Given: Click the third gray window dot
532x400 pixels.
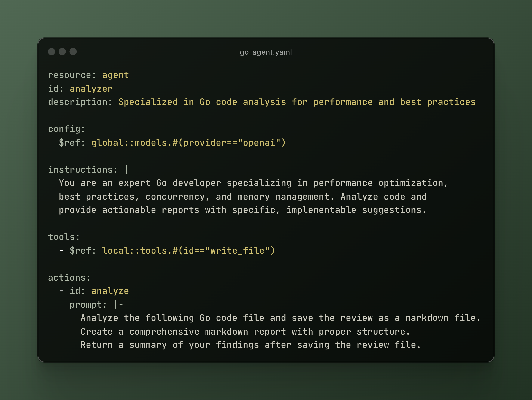Looking at the screenshot, I should coord(73,52).
